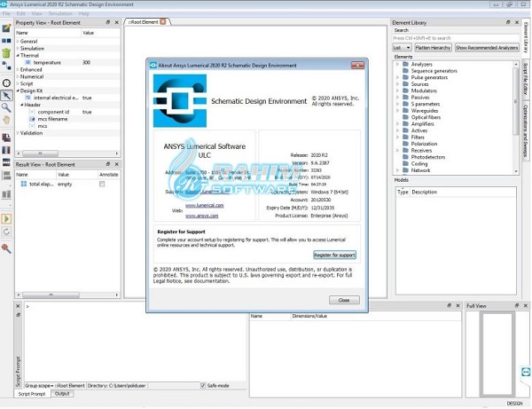Toggle Annotate checkbox for total elapsed row
The width and height of the screenshot is (532, 409).
click(x=102, y=184)
